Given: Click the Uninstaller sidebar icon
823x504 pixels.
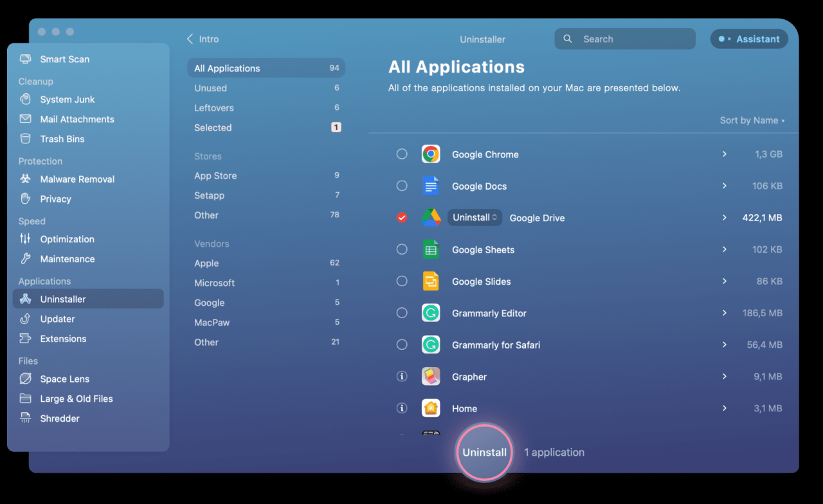Looking at the screenshot, I should tap(26, 299).
